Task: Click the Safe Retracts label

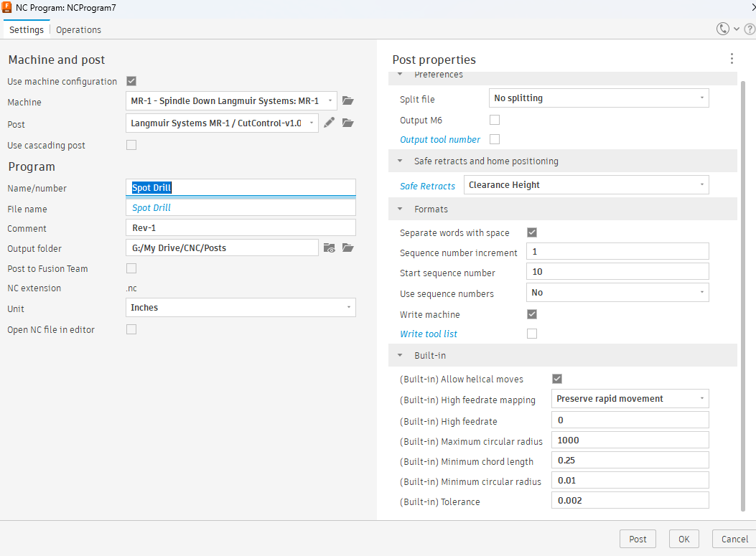Action: pos(427,186)
